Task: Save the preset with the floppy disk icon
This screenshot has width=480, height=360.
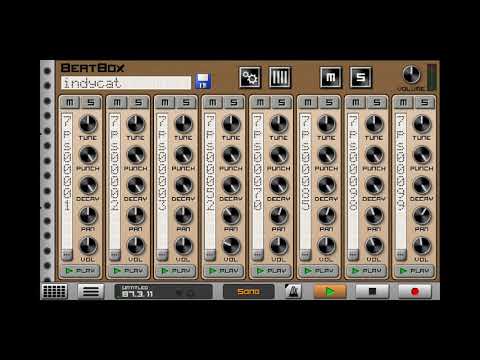Action: pyautogui.click(x=203, y=81)
